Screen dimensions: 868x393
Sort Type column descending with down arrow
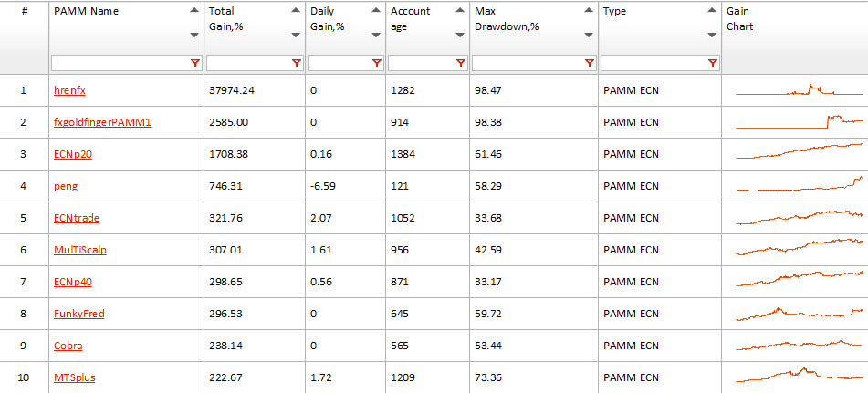712,35
